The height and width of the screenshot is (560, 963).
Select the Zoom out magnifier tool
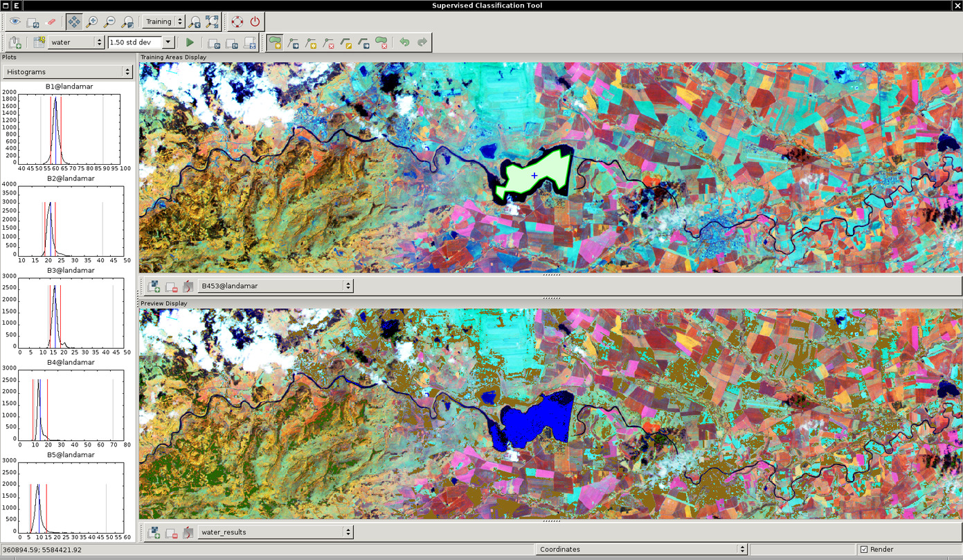(109, 21)
